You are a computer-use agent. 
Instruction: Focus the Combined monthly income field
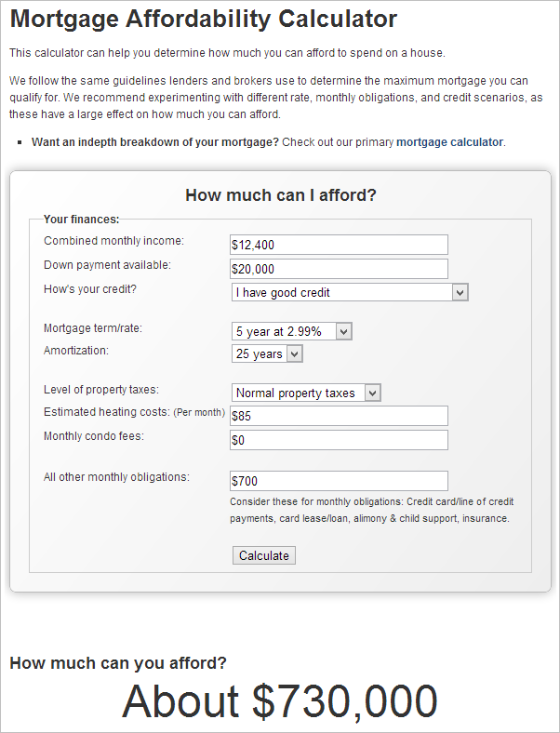point(339,245)
